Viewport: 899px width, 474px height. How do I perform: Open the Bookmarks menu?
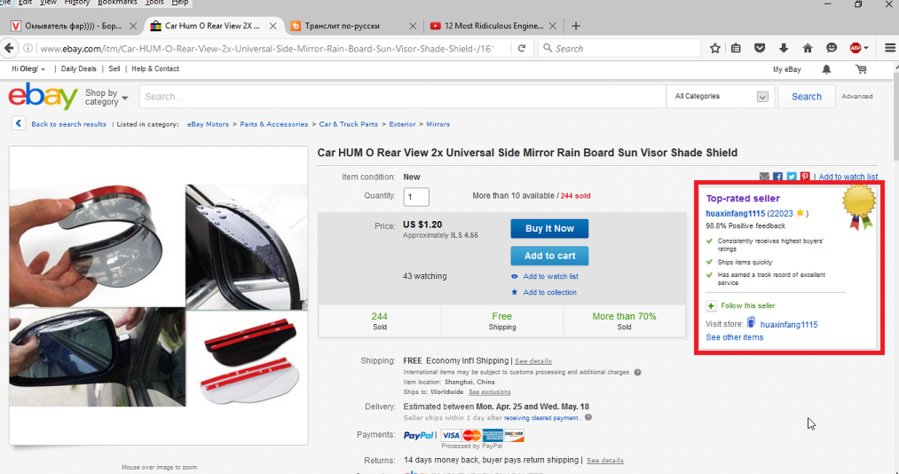pyautogui.click(x=118, y=2)
